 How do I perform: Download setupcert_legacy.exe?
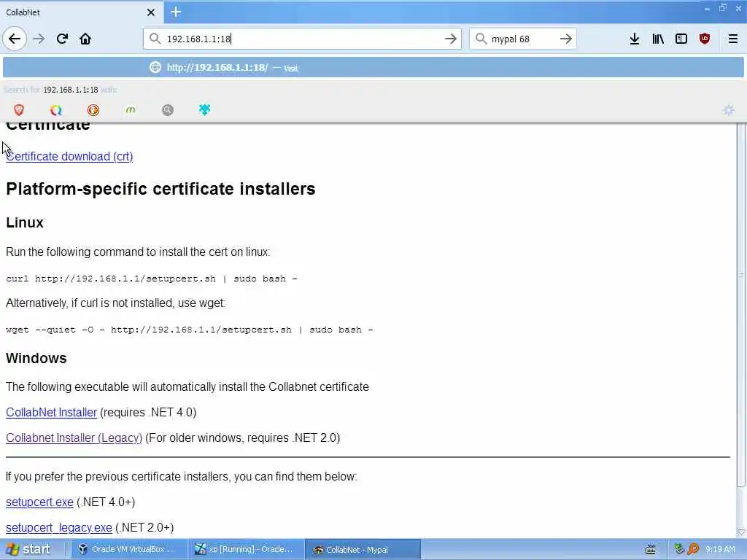[59, 528]
